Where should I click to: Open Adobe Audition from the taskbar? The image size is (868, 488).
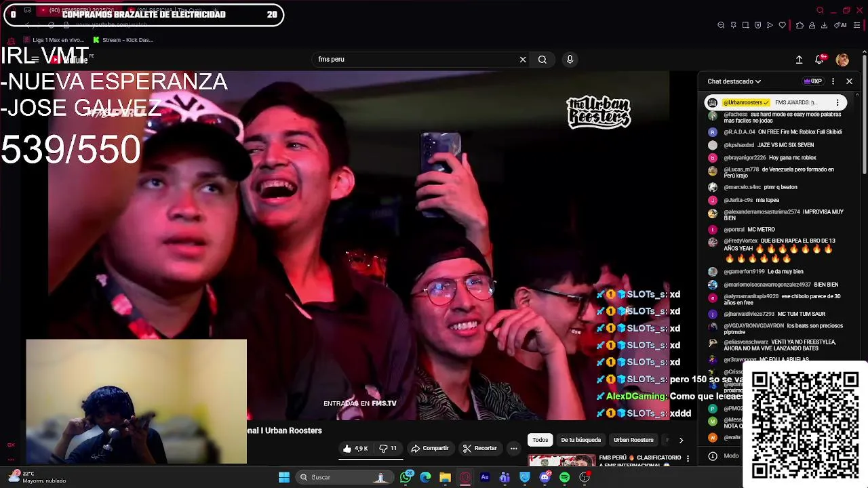[x=485, y=477]
